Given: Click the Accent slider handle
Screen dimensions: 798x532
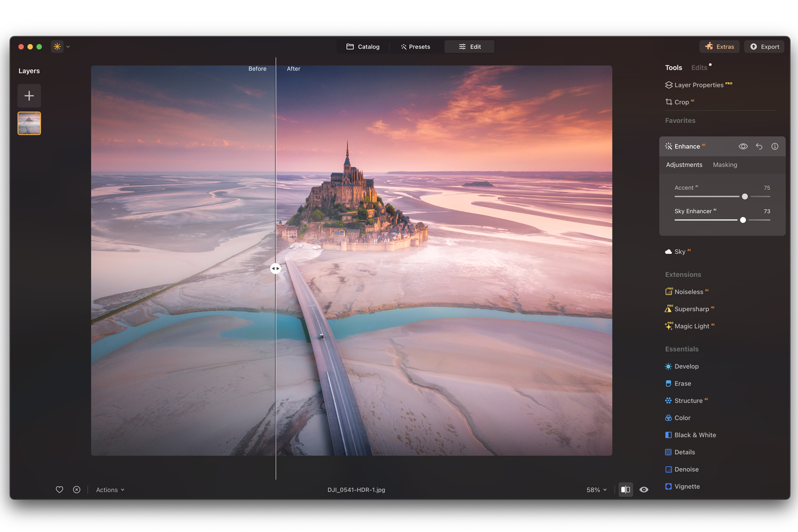Looking at the screenshot, I should [x=745, y=196].
